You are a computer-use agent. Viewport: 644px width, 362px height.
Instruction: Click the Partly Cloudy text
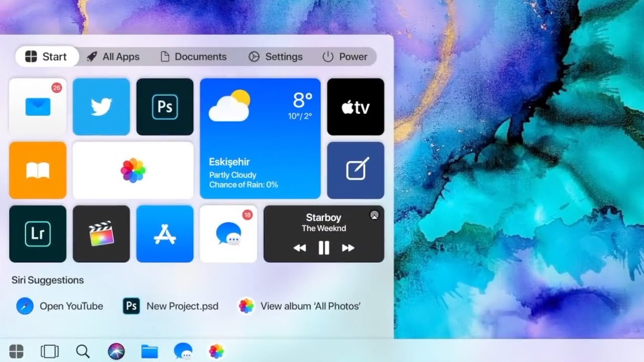[233, 175]
